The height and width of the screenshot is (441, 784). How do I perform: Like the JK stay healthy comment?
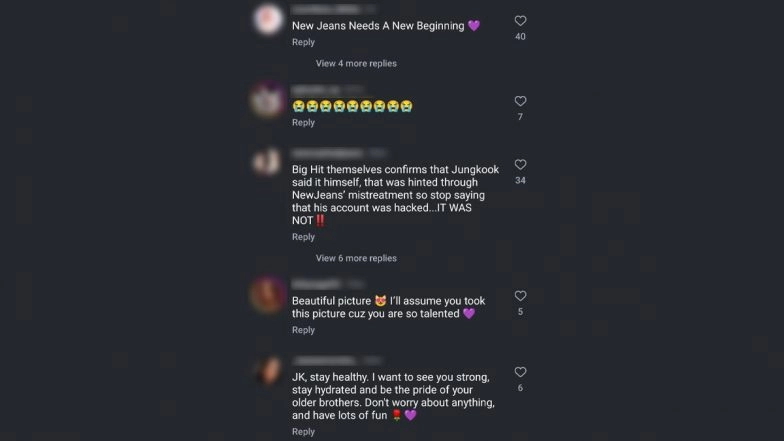click(x=520, y=372)
